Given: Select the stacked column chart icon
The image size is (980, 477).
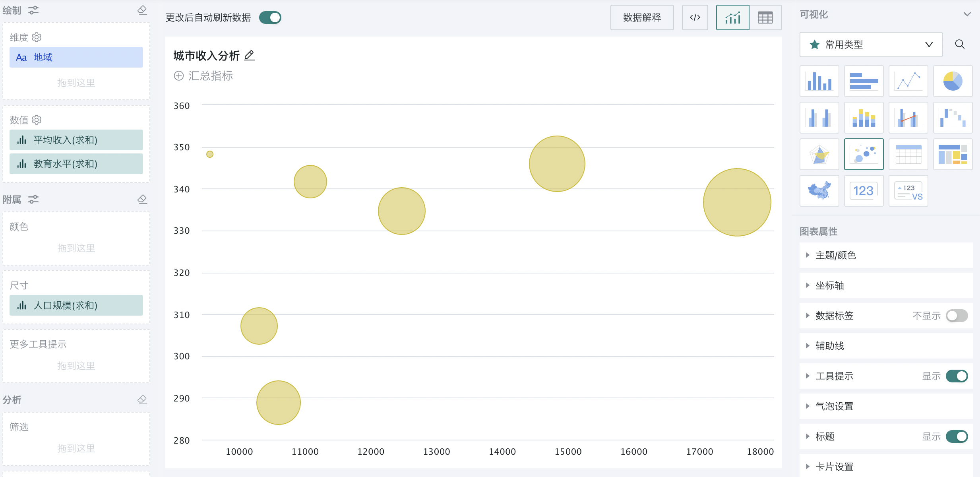Looking at the screenshot, I should (864, 118).
